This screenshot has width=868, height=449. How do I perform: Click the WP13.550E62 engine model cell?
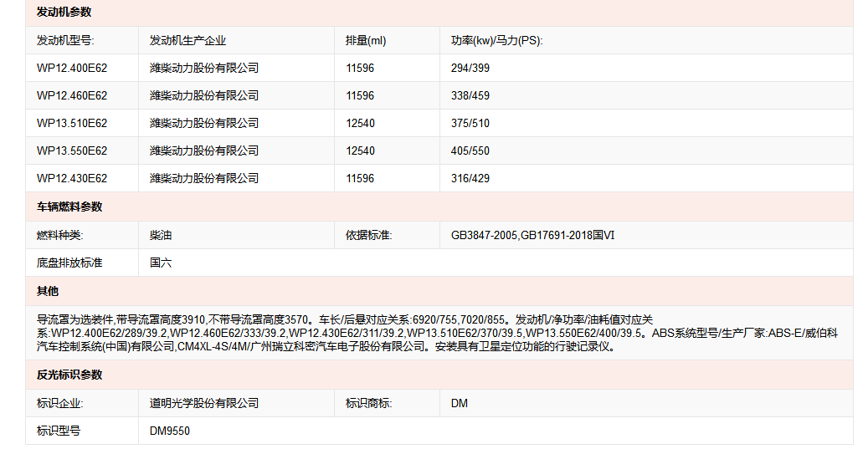click(72, 151)
